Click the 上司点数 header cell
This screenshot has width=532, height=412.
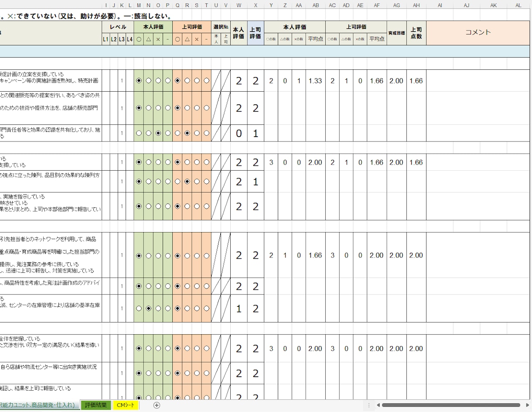click(416, 33)
